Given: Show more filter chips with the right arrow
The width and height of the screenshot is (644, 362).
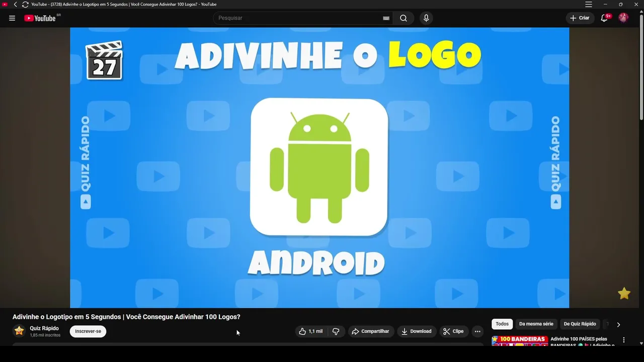Looking at the screenshot, I should (618, 324).
